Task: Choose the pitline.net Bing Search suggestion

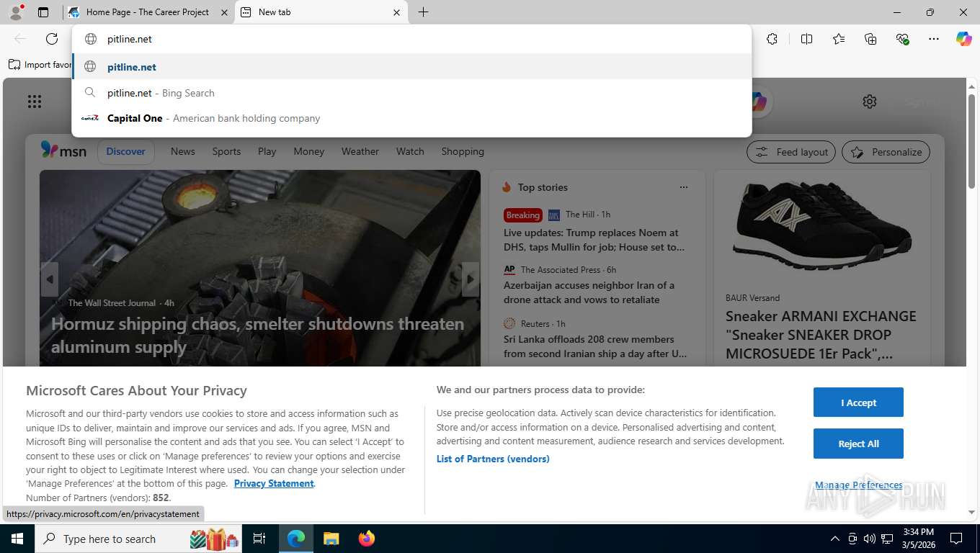Action: [411, 93]
